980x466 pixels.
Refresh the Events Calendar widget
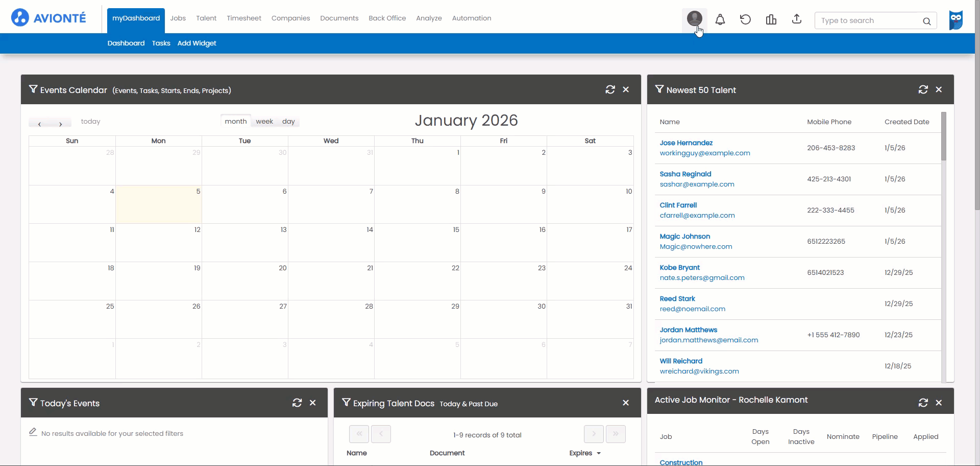(x=610, y=89)
